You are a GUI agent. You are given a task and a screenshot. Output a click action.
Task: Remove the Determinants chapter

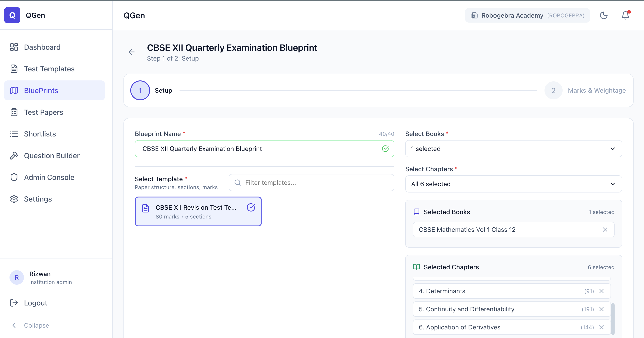point(601,291)
